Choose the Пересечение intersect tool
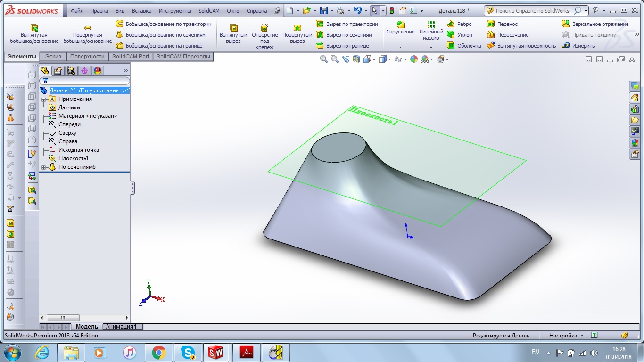The image size is (644, 362). pos(508,35)
